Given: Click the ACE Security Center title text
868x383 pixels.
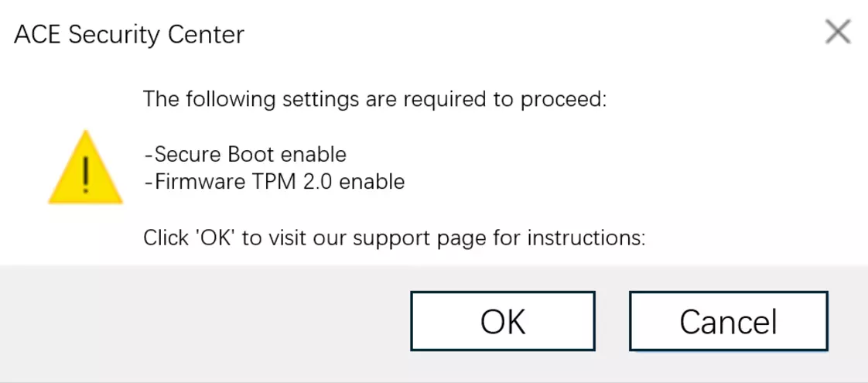Looking at the screenshot, I should [129, 35].
